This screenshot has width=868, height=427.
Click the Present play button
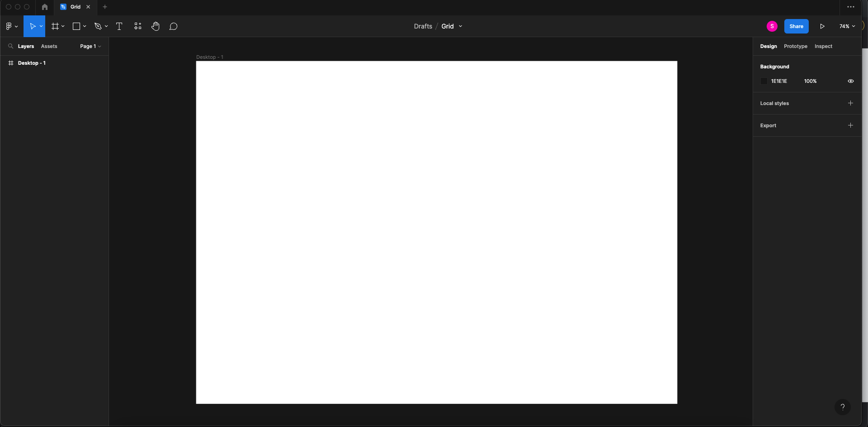(x=822, y=26)
